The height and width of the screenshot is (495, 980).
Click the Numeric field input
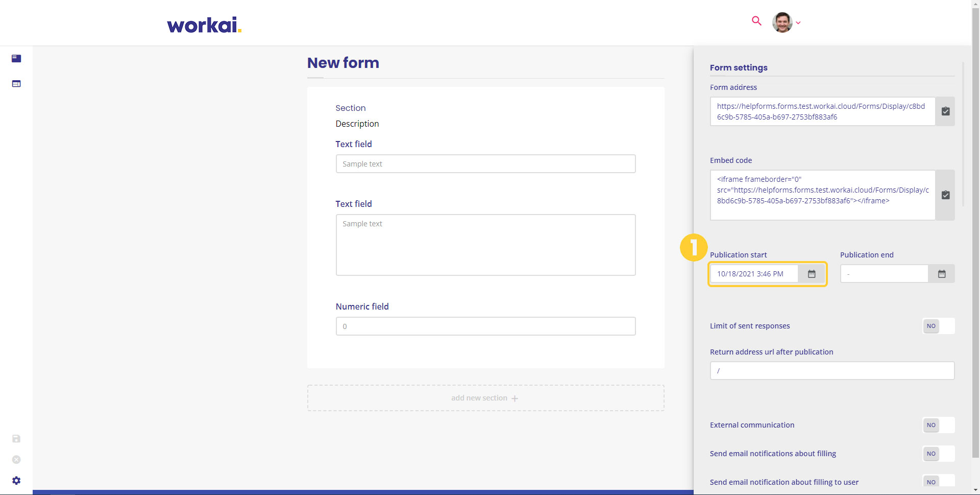[485, 326]
